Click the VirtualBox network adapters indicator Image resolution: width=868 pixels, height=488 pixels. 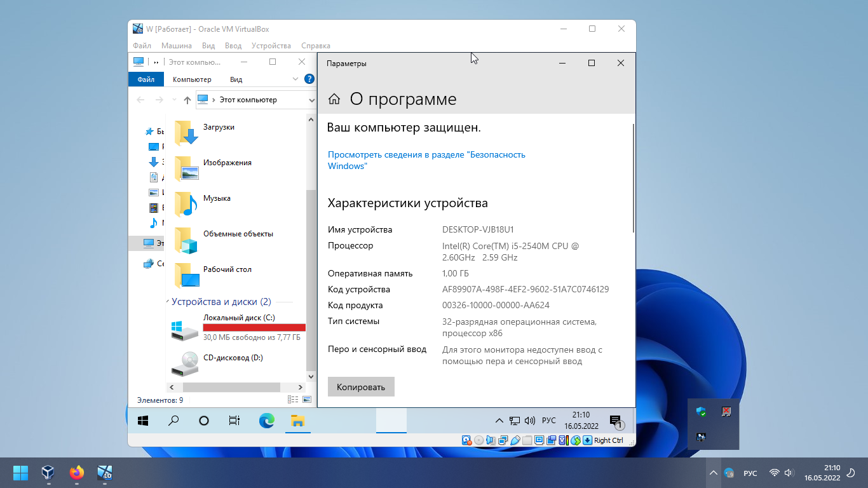pyautogui.click(x=503, y=440)
